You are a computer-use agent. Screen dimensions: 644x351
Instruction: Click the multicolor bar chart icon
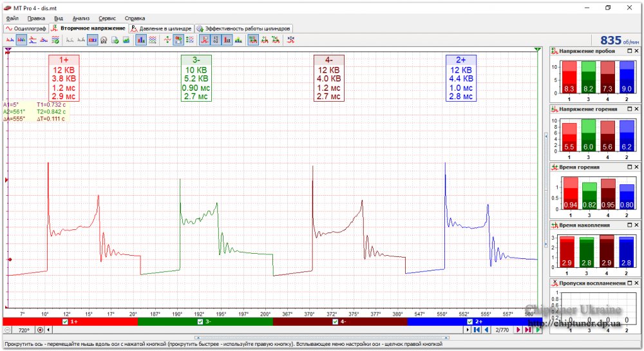(x=238, y=40)
